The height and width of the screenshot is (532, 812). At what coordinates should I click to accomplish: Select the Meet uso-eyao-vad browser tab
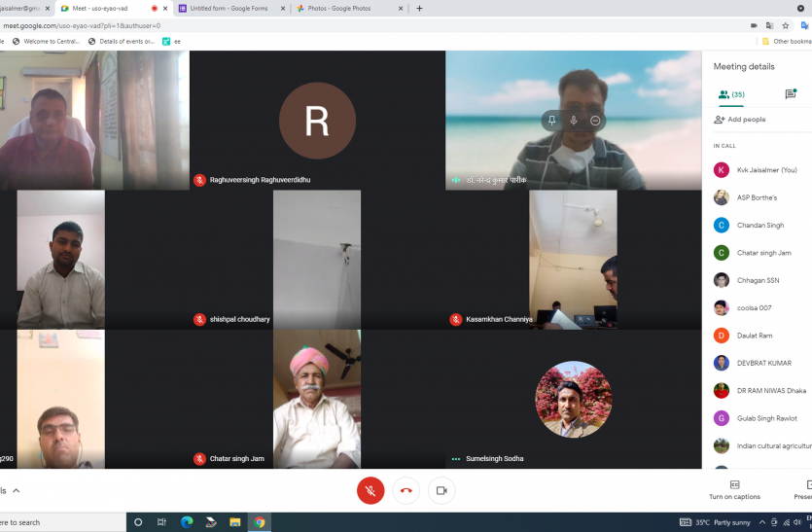(99, 9)
